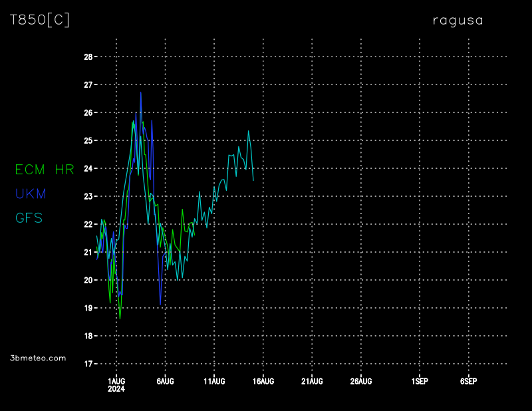The image size is (532, 411).
Task: Click the 1AUG date marker
Action: tap(116, 381)
